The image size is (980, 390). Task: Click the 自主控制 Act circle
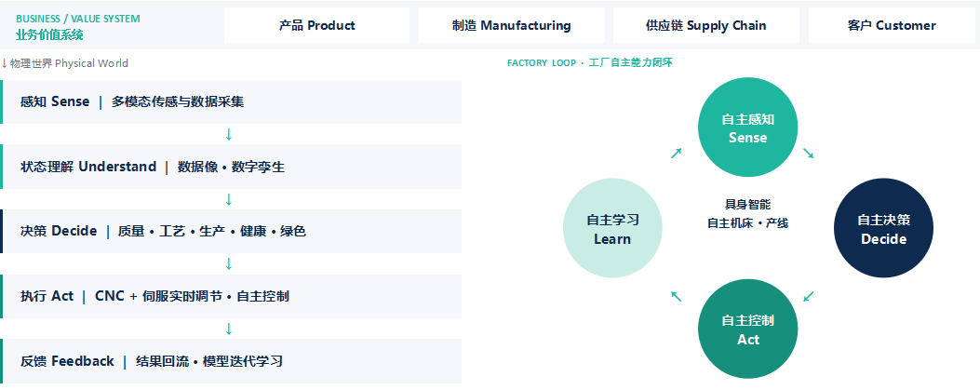tap(747, 329)
